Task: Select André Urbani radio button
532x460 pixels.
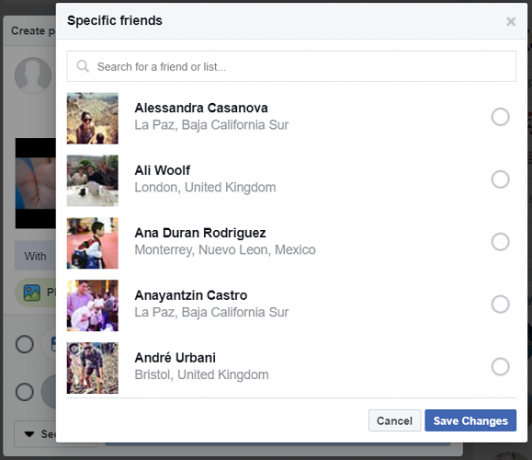Action: 500,366
